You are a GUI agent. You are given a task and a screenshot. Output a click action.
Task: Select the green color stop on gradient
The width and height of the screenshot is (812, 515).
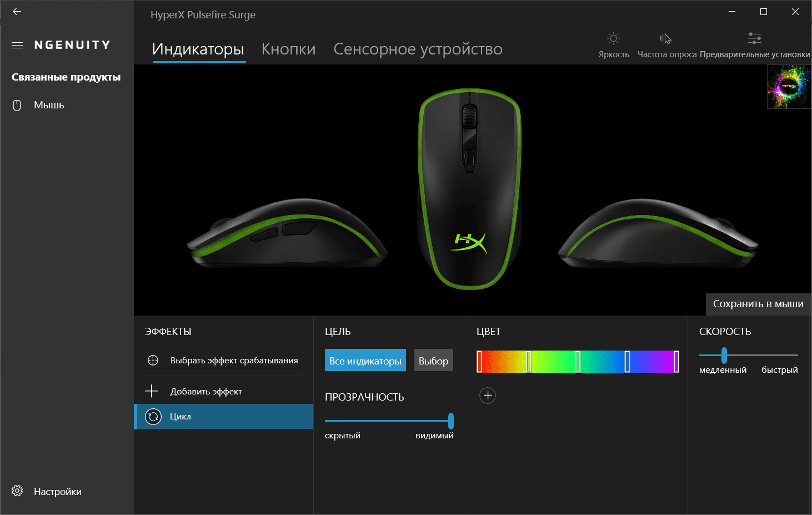(578, 362)
